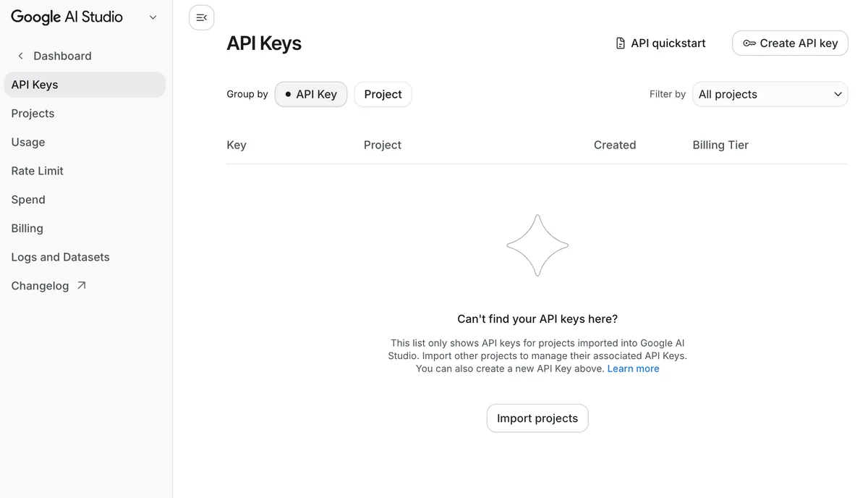Click the Create API key button
Screen dimensions: 868x498
[790, 43]
